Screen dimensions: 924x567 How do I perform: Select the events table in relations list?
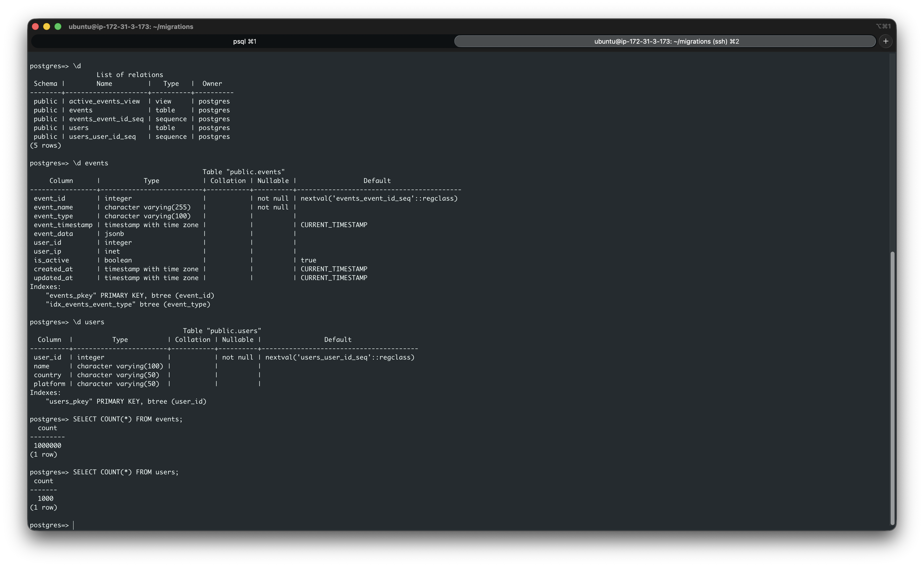(81, 110)
